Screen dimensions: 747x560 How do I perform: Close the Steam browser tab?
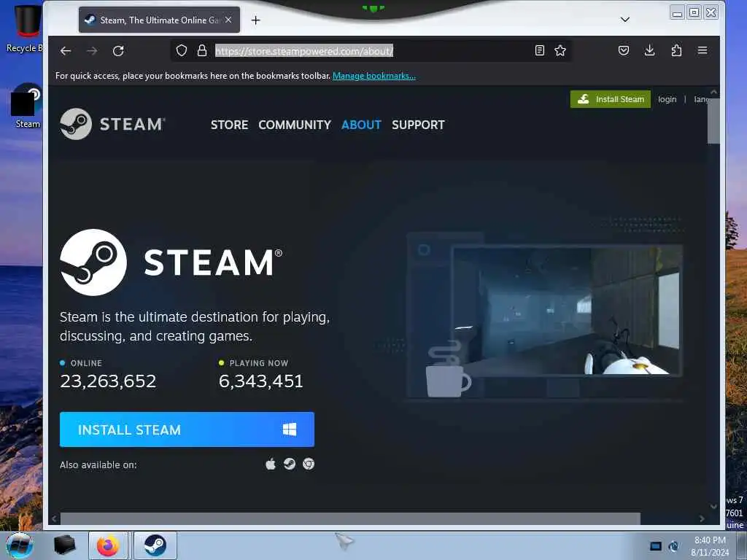tap(228, 20)
